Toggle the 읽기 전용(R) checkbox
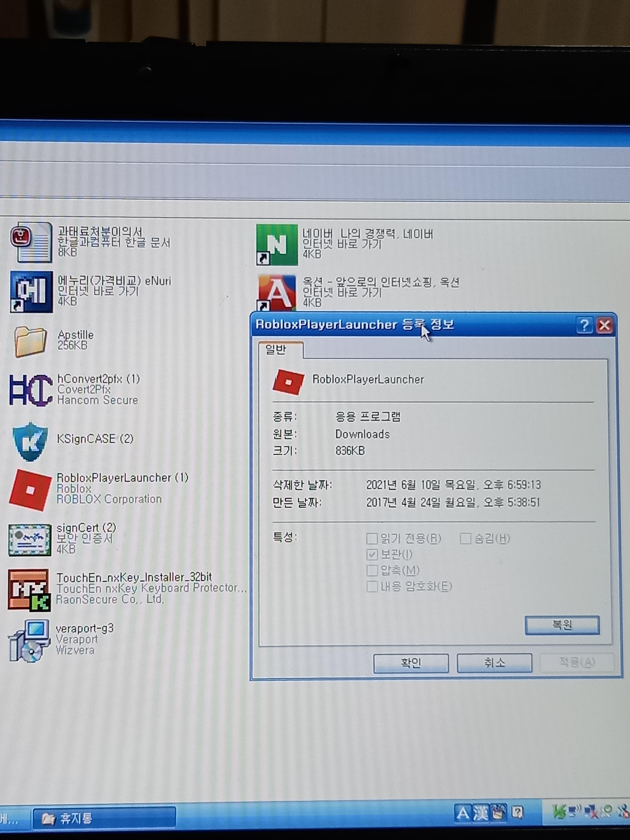Image resolution: width=630 pixels, height=840 pixels. point(372,538)
